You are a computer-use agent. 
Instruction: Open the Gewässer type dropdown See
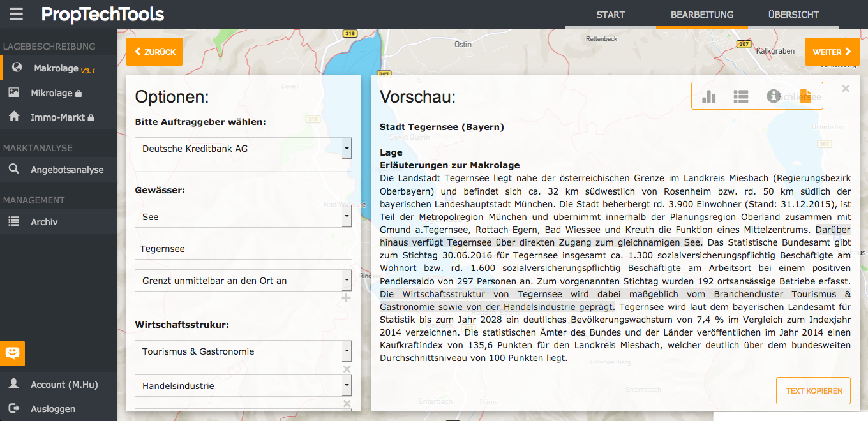[x=243, y=217]
